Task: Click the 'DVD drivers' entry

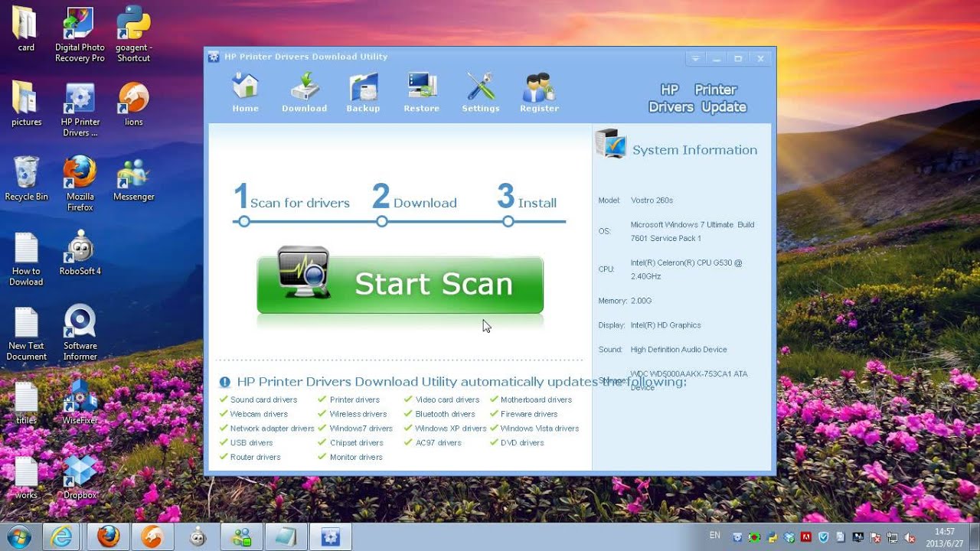Action: click(x=522, y=442)
